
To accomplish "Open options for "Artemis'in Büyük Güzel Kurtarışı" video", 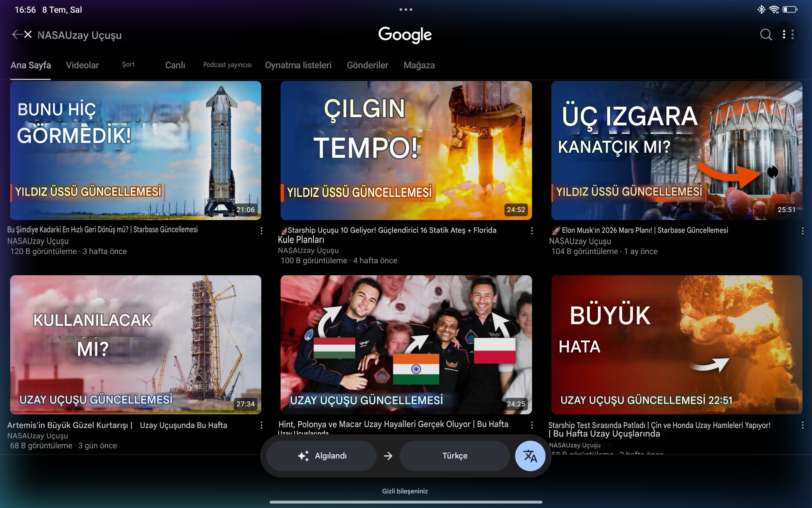I will 261,425.
